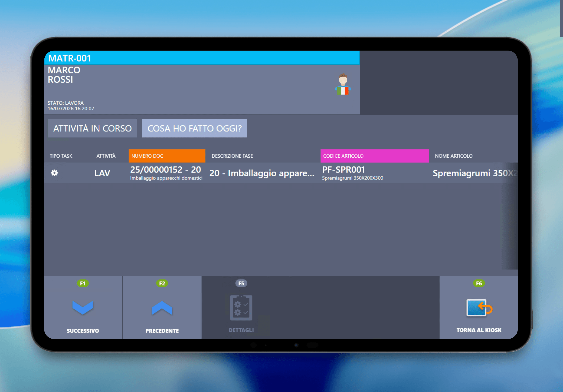Click the F5 shortcut badge
The image size is (563, 392).
pyautogui.click(x=241, y=283)
